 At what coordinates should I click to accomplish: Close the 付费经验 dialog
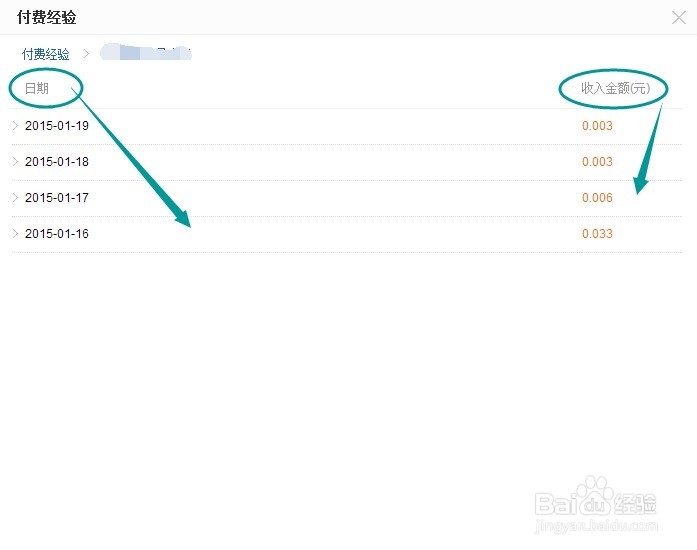click(x=679, y=17)
